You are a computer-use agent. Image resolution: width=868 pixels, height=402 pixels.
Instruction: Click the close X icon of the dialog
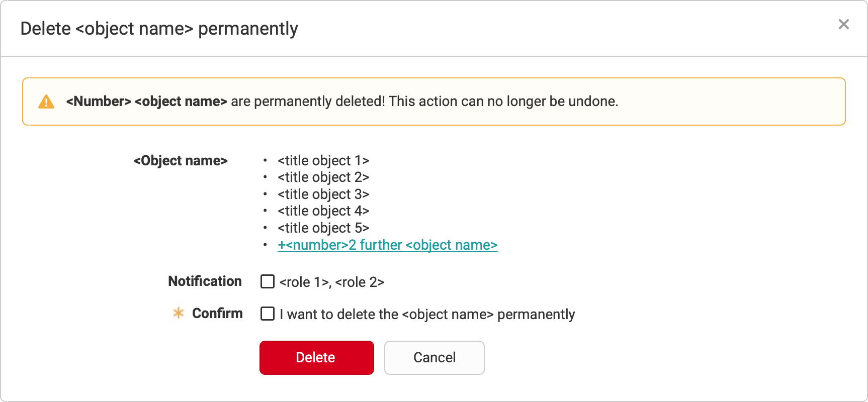[x=843, y=24]
